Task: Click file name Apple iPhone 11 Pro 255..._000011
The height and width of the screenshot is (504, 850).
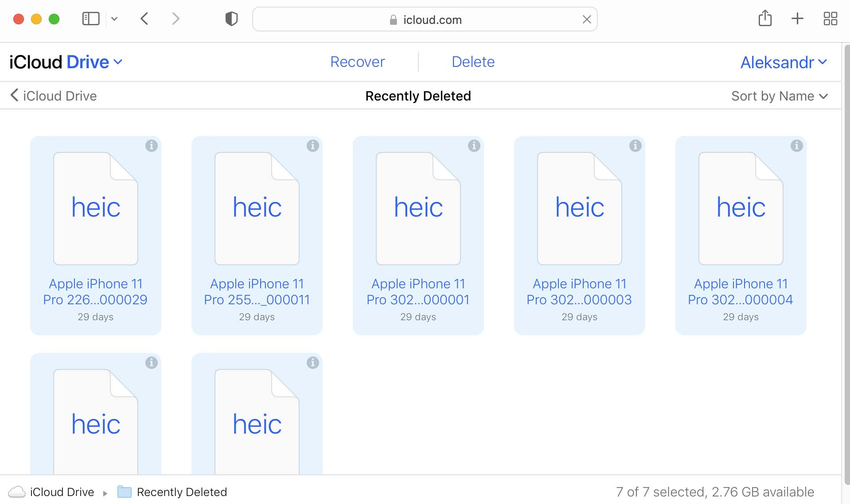Action: [257, 291]
